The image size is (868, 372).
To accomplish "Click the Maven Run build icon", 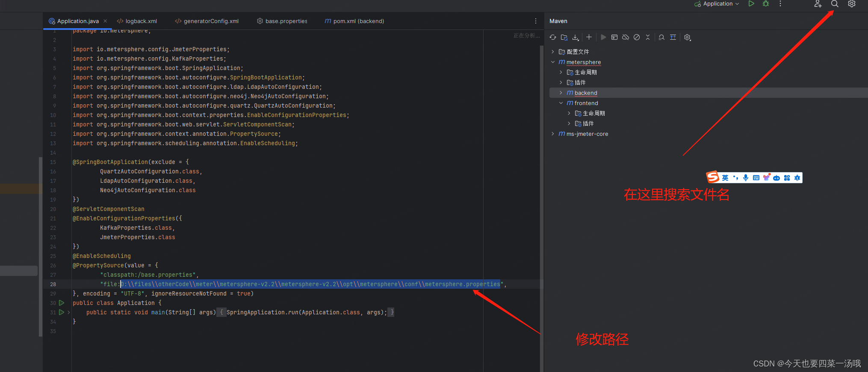I will tap(603, 37).
